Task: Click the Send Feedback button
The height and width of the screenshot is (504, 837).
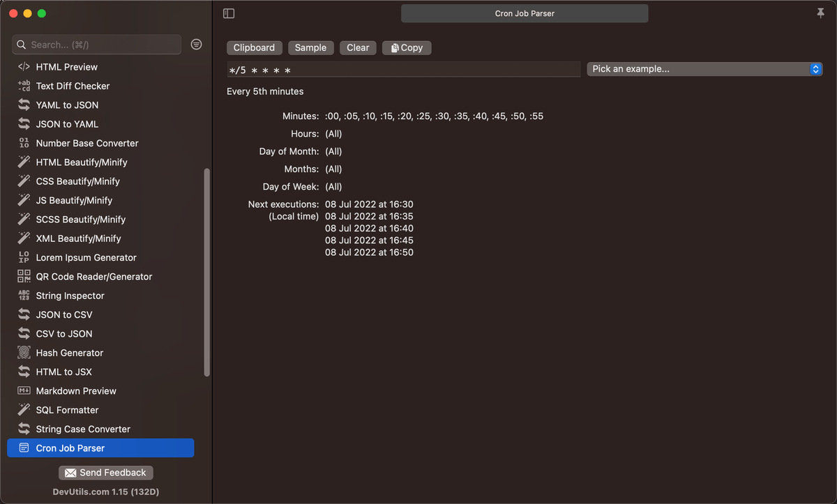Action: (x=105, y=473)
